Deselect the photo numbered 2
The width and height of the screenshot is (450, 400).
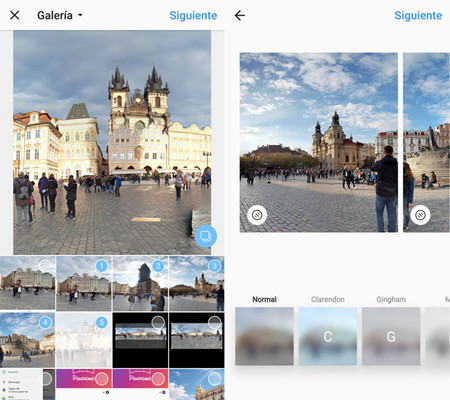click(158, 266)
